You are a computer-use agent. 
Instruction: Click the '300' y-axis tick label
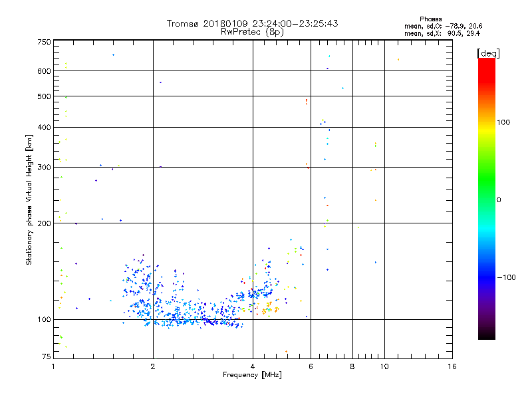click(45, 167)
